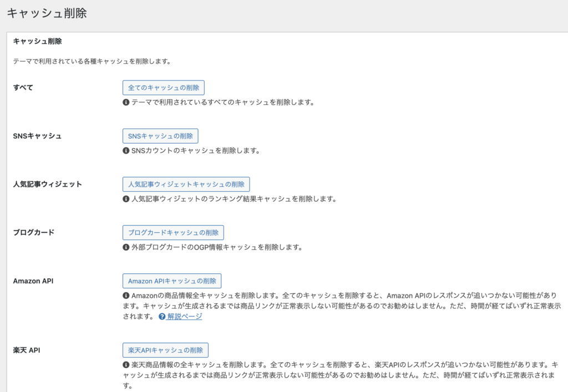Click the info icon in SNSキャッシュ description

coord(126,150)
